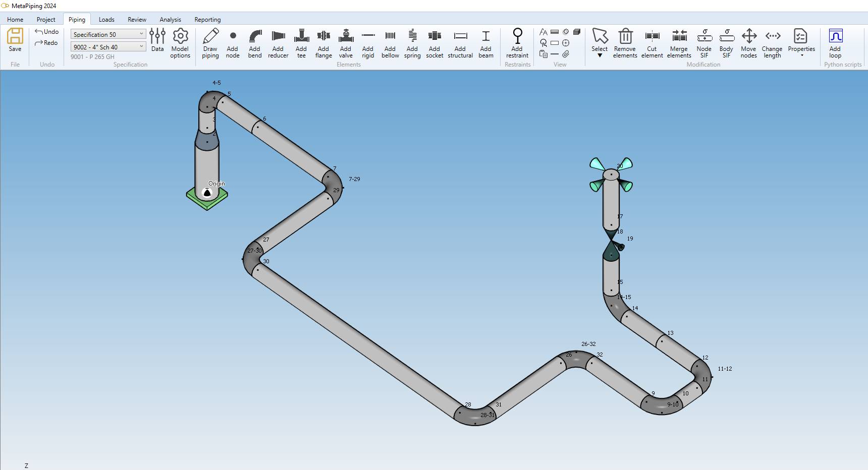The width and height of the screenshot is (868, 470).
Task: Toggle shaded pipe rendering view icon
Action: (x=555, y=32)
